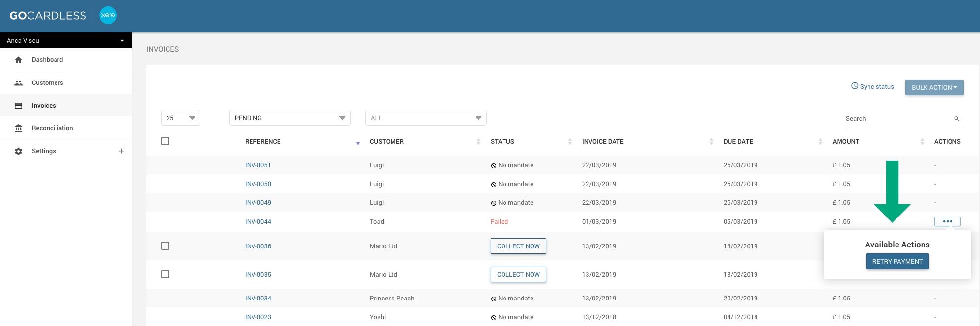The image size is (980, 326).
Task: Toggle the select-all invoices checkbox
Action: pos(166,141)
